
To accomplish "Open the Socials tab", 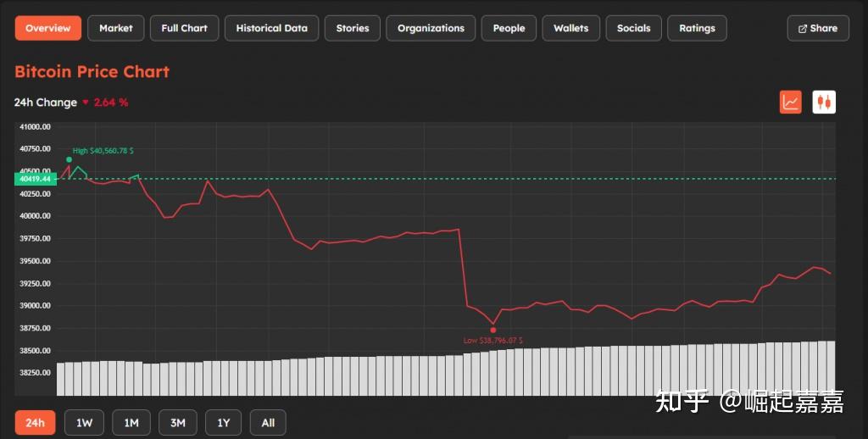I will click(634, 28).
